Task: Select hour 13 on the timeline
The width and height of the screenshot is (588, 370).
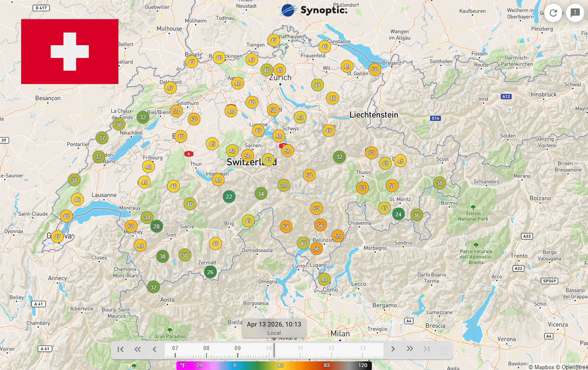Action: click(363, 348)
